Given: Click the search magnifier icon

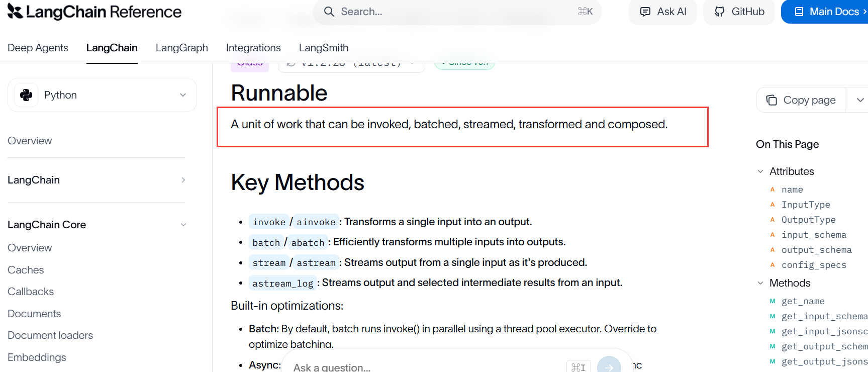Looking at the screenshot, I should coord(329,12).
